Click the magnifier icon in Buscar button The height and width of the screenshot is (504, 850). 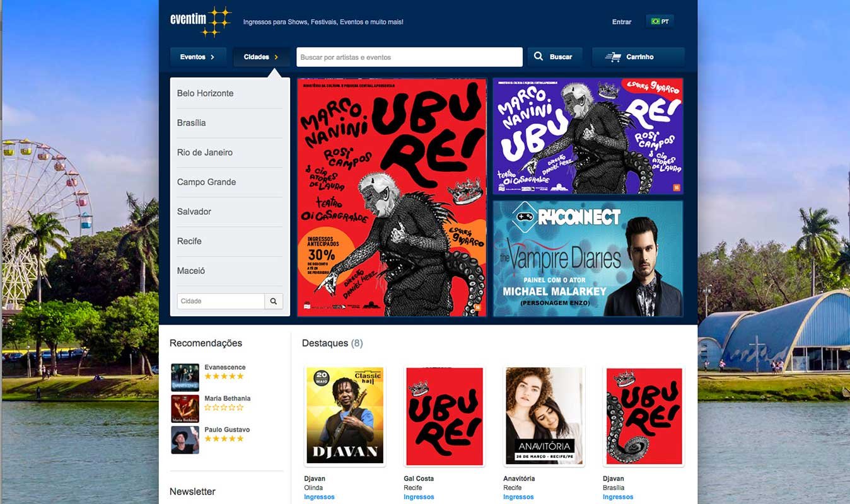539,57
